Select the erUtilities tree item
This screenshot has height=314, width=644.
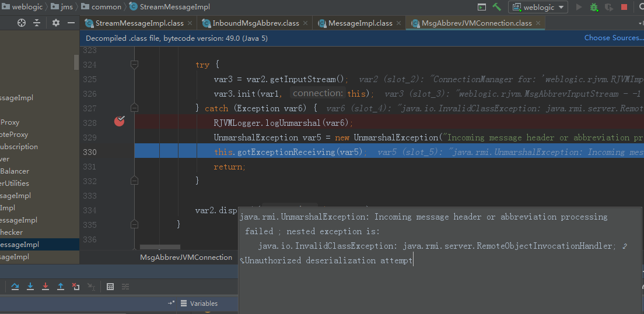[15, 184]
